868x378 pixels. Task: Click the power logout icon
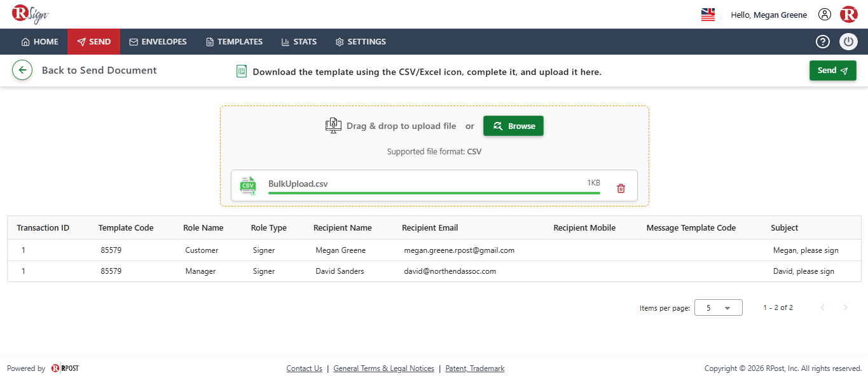tap(848, 42)
